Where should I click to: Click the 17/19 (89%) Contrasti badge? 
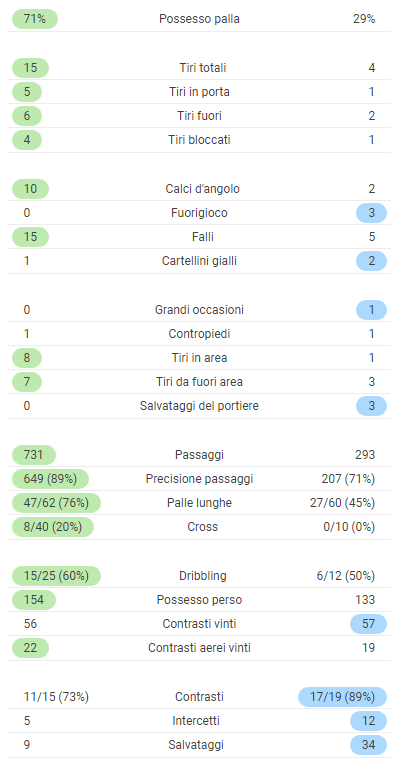point(343,697)
